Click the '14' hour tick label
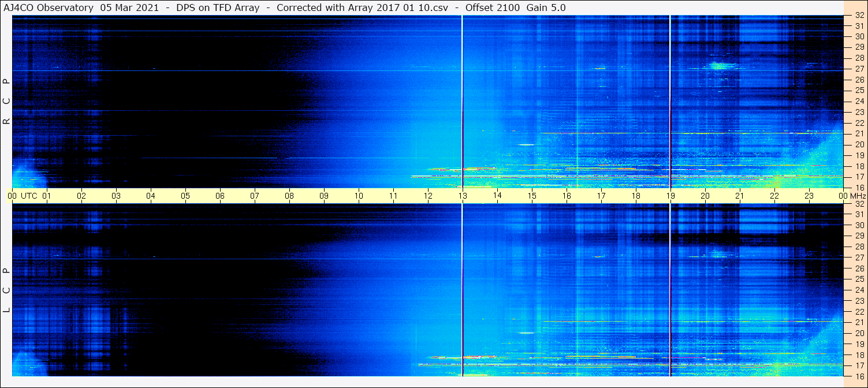868x388 pixels. (x=497, y=196)
